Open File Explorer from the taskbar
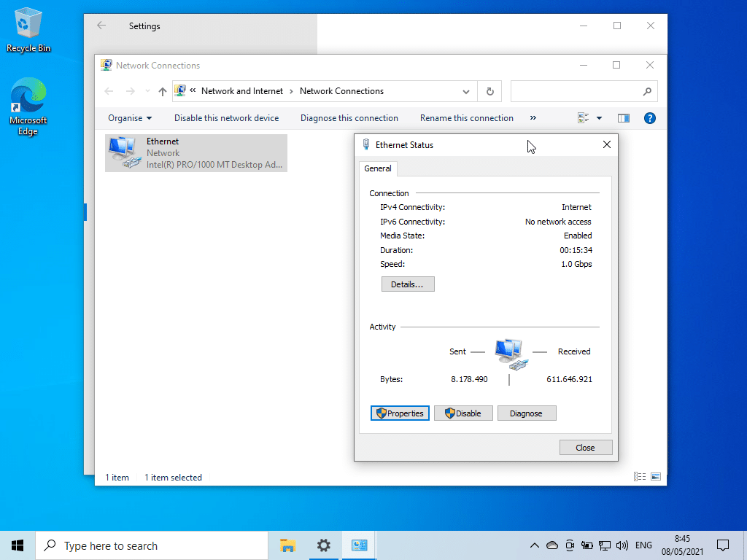 (x=287, y=545)
